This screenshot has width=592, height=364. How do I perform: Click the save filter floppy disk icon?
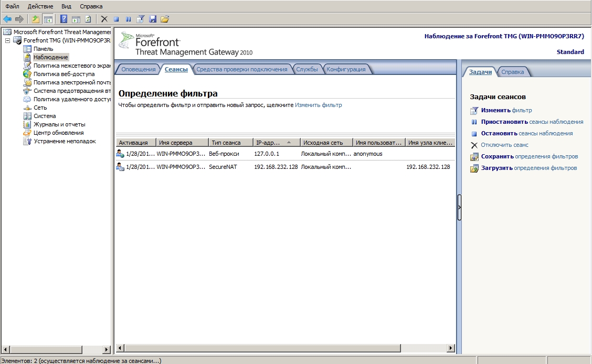tap(153, 19)
